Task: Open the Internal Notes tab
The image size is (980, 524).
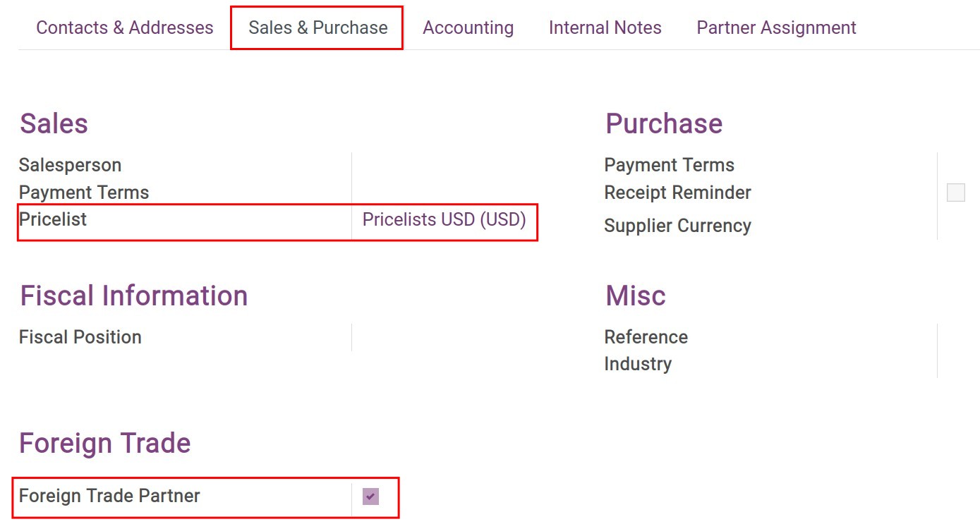Action: [x=605, y=28]
